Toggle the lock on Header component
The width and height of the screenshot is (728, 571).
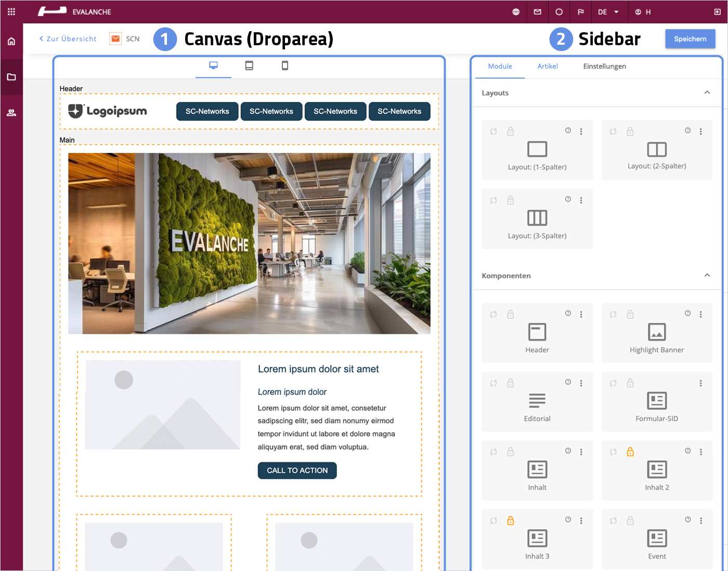tap(511, 314)
